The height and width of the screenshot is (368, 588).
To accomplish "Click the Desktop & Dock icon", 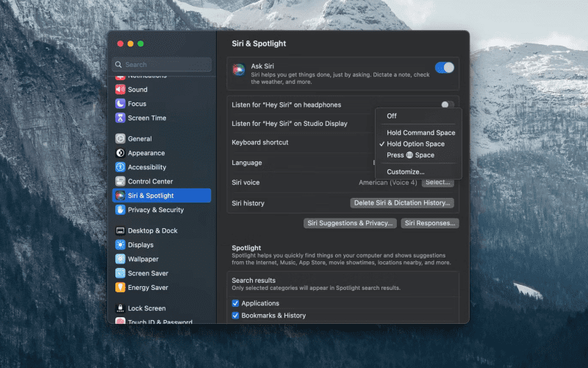I will click(120, 230).
